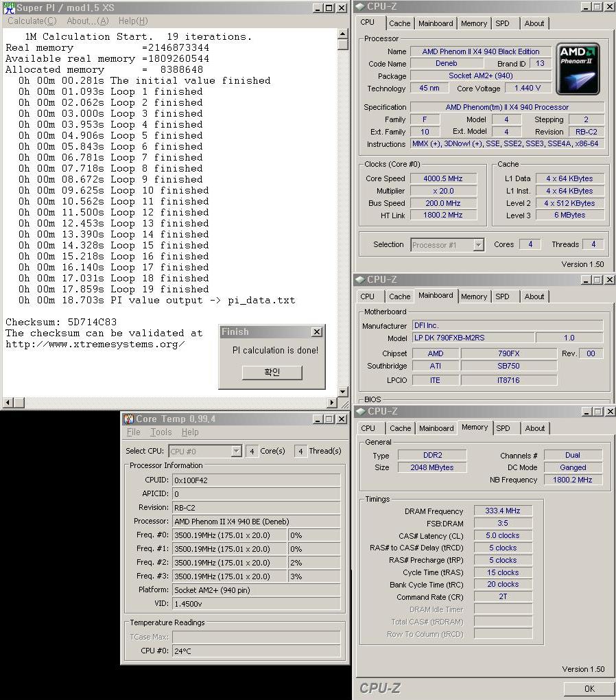Viewport: 616px width, 700px height.
Task: Click Super PI scroll up arrow
Action: (x=343, y=34)
